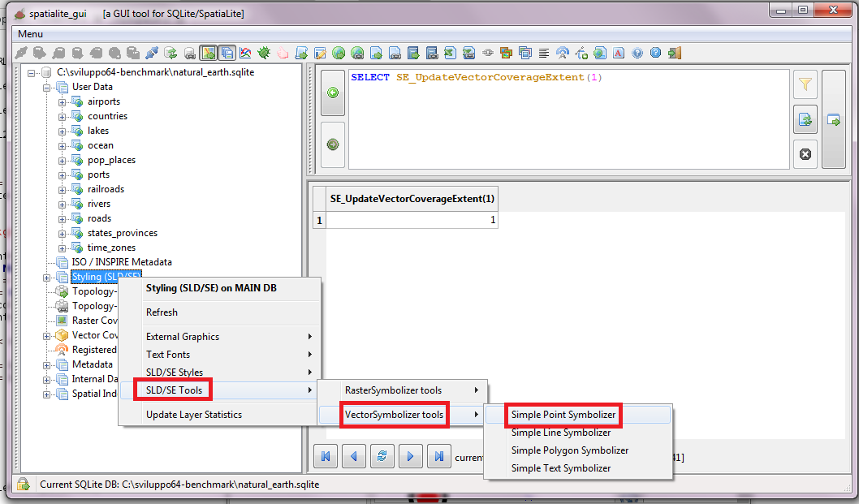Click the pink pointing hand toolbar icon

[283, 53]
